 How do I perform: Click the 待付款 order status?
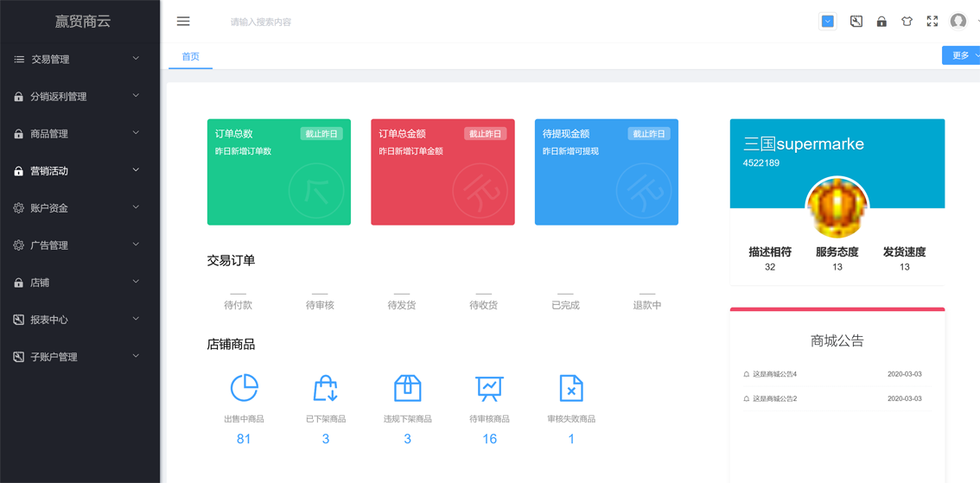click(x=239, y=306)
